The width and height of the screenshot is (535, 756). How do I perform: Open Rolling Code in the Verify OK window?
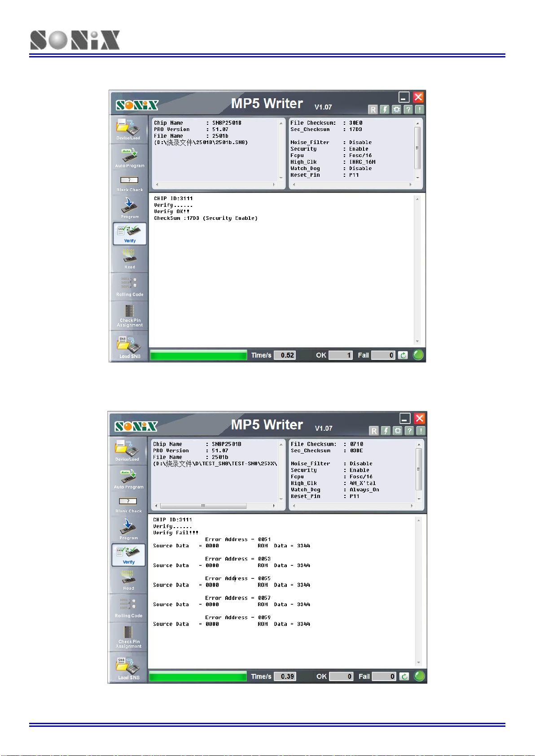[x=129, y=286]
